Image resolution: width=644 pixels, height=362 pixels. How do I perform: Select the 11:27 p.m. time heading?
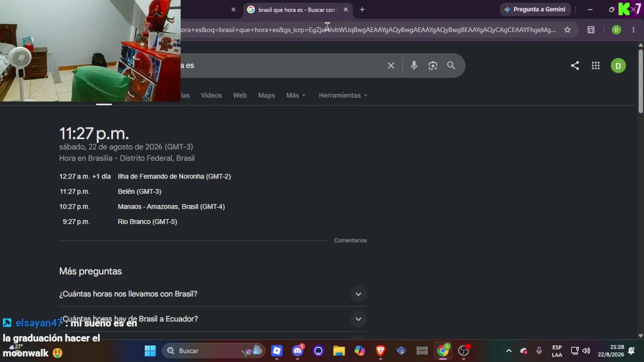(94, 134)
